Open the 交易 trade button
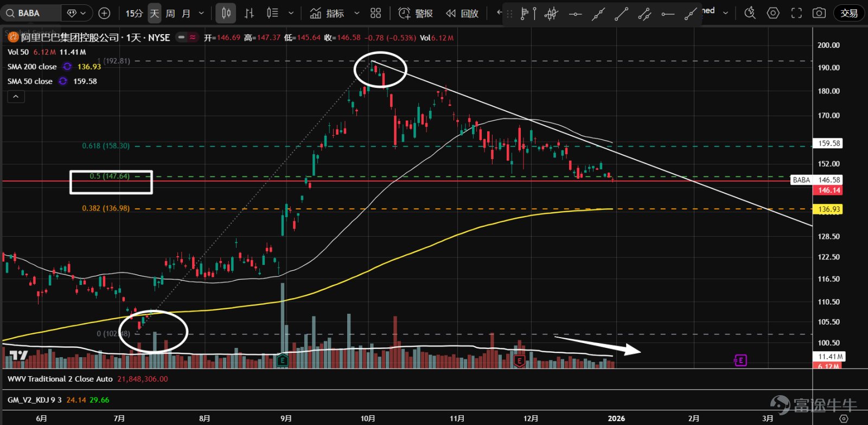 coord(849,13)
